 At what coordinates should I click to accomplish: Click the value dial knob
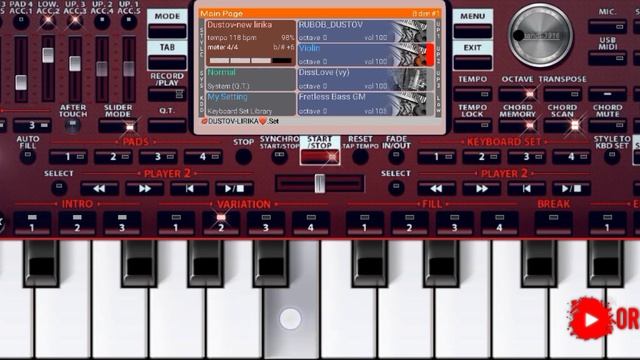540,36
